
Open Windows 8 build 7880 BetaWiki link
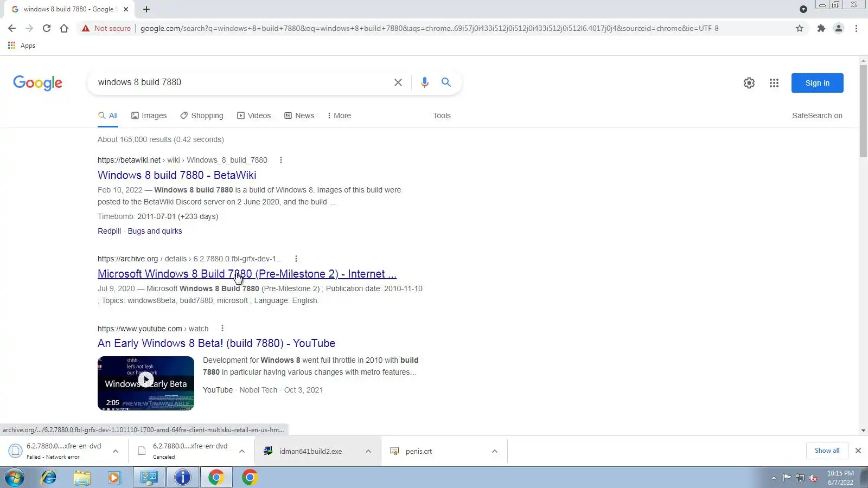177,175
